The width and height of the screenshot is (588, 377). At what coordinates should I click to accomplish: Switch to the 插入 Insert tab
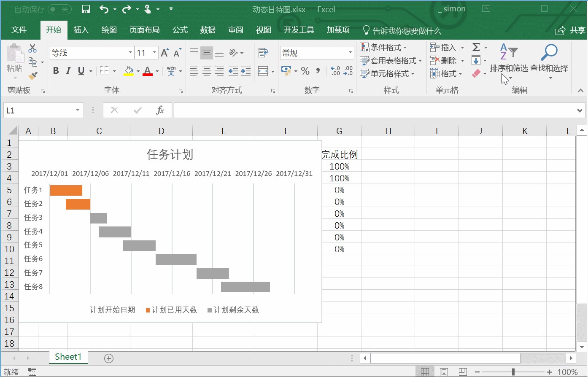[x=81, y=30]
